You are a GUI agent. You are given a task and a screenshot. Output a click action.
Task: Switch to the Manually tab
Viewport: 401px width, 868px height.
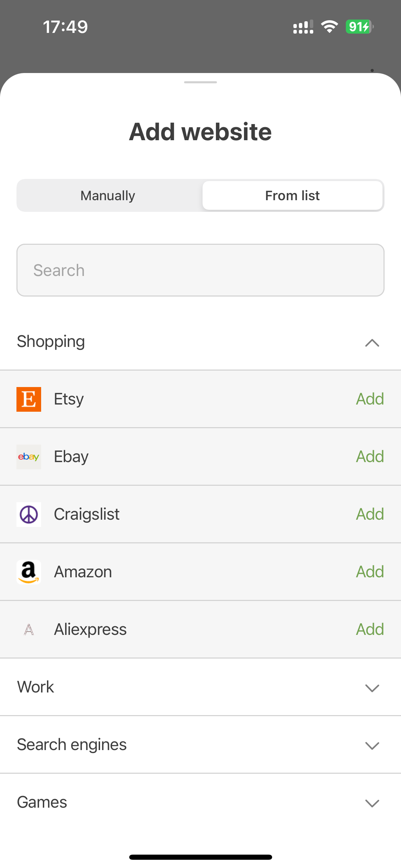[x=107, y=195]
